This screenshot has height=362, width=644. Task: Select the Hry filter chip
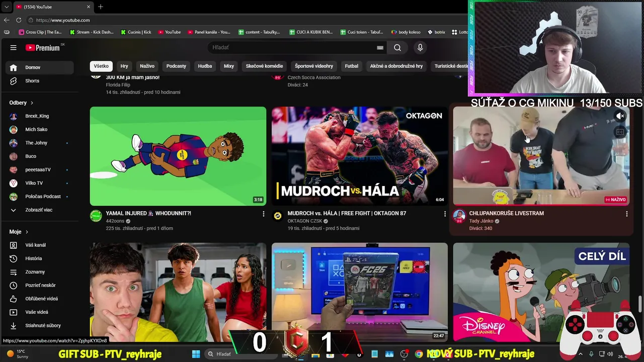pos(124,66)
